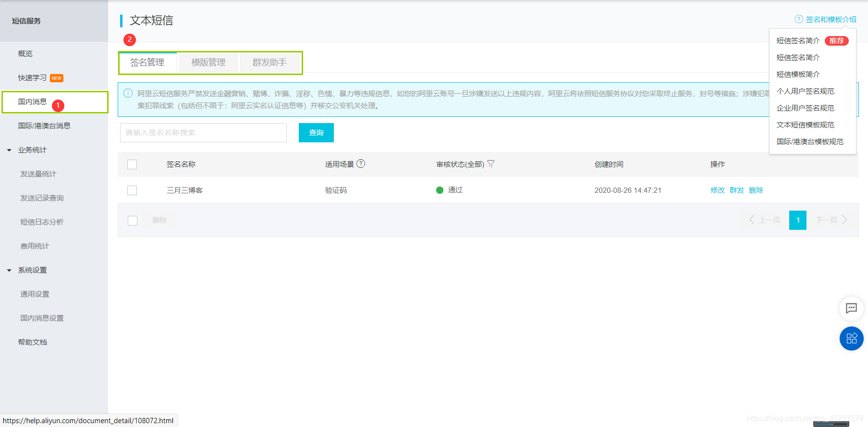Open 通用设置 sidebar item

tap(35, 294)
